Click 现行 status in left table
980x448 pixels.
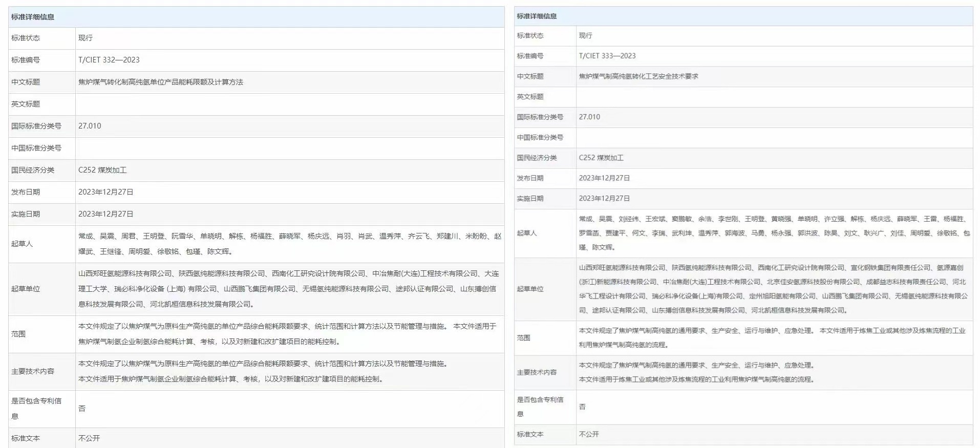tap(85, 38)
